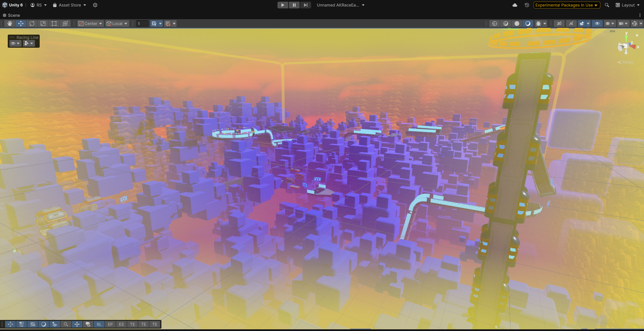Select the Hand view tool
The image size is (644, 331).
(x=10, y=24)
